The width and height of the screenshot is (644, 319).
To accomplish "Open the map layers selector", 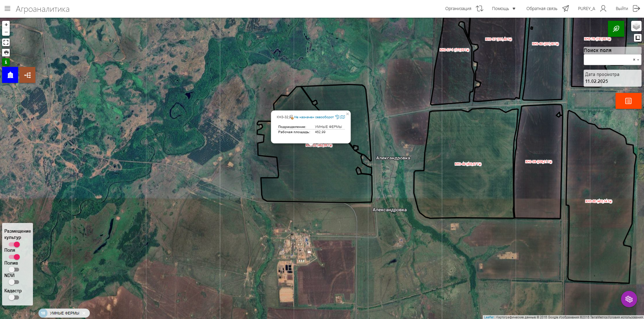I will tap(636, 26).
